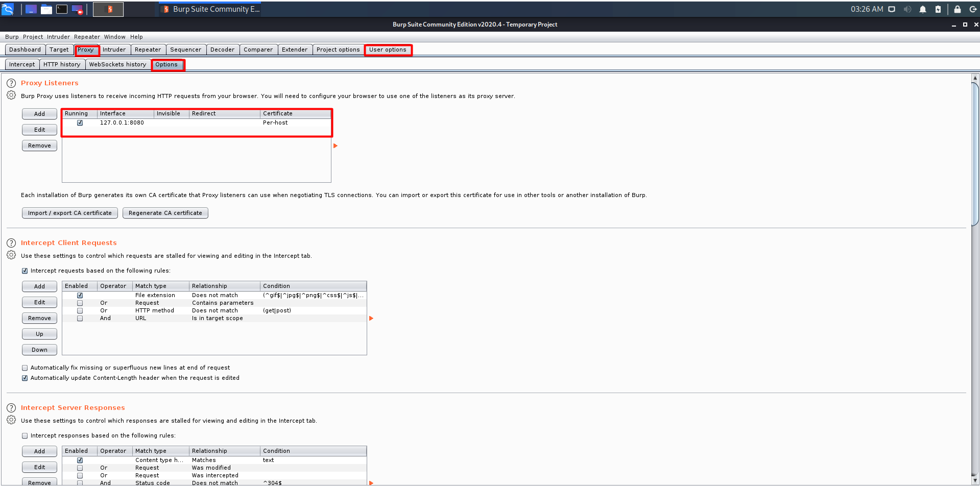Switch to the Project options tab
Image resolution: width=980 pixels, height=486 pixels.
pos(338,50)
